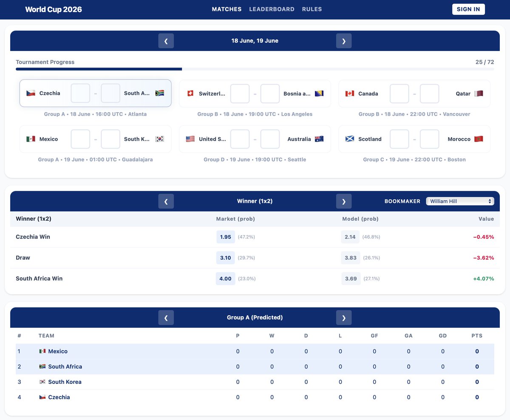
Task: Click '−3.62%' value for Draw
Action: pos(483,258)
